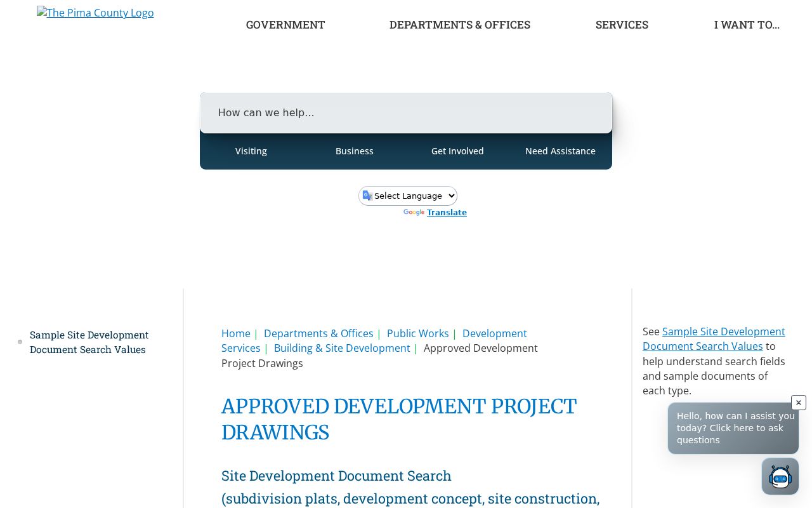
Task: Go to Home breadcrumb link
Action: click(236, 333)
